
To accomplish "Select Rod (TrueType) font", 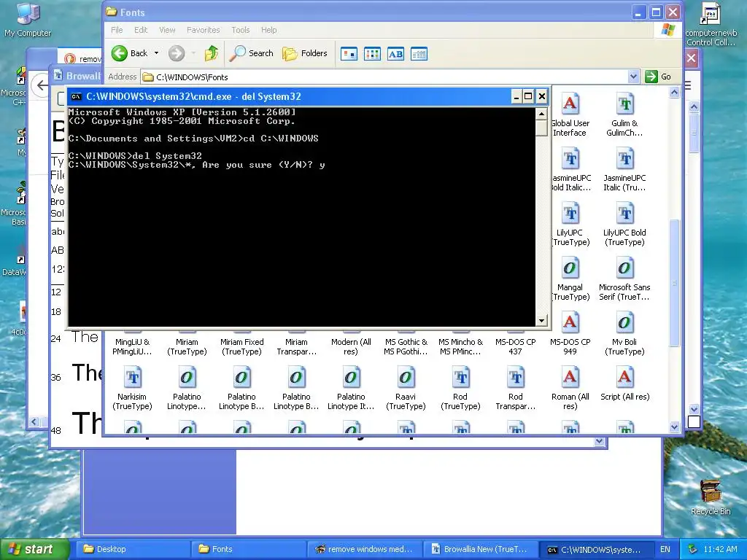I will pyautogui.click(x=460, y=389).
